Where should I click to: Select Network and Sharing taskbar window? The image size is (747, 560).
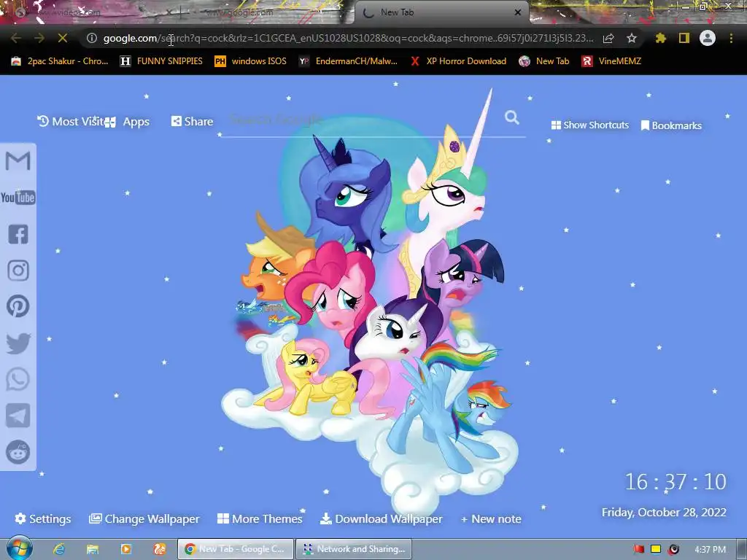pos(354,549)
